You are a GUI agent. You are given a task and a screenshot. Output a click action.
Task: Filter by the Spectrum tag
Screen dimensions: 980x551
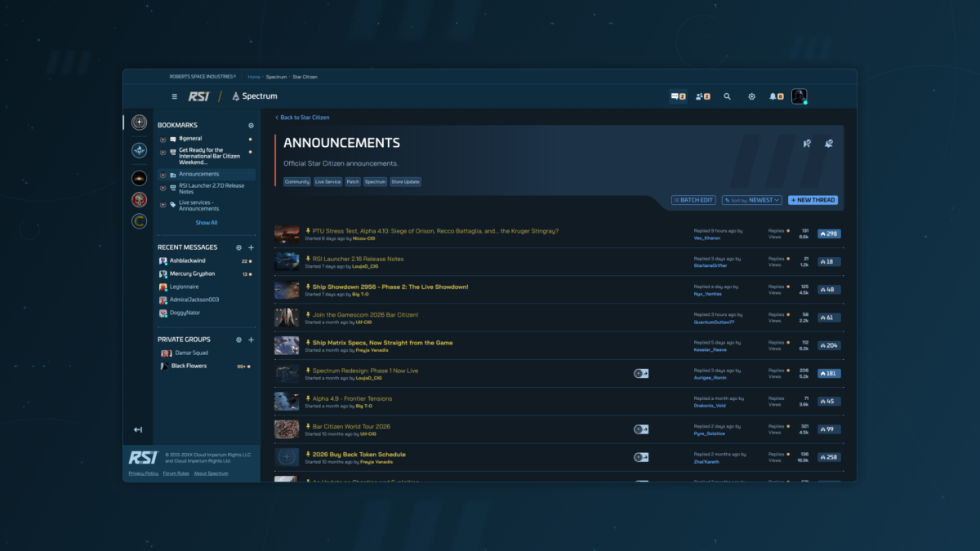point(376,182)
